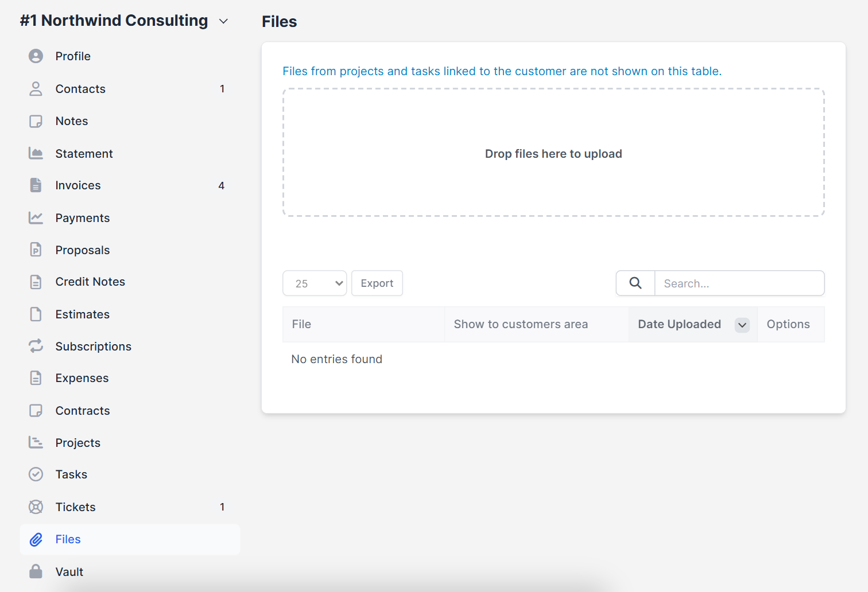
Task: Open the Invoices section
Action: pyautogui.click(x=130, y=185)
